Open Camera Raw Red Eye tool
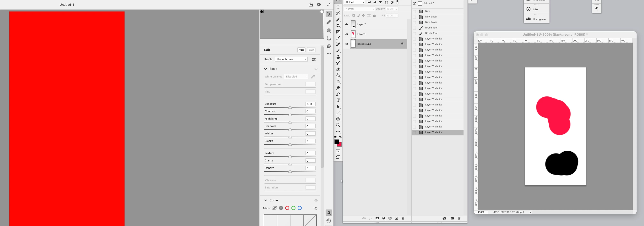The height and width of the screenshot is (226, 644). pyautogui.click(x=329, y=39)
